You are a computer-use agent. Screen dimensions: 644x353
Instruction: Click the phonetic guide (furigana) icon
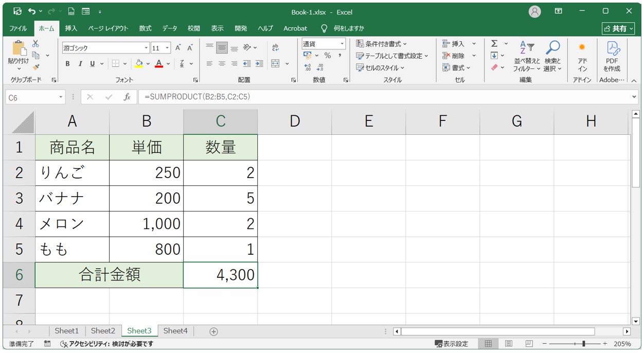[182, 64]
